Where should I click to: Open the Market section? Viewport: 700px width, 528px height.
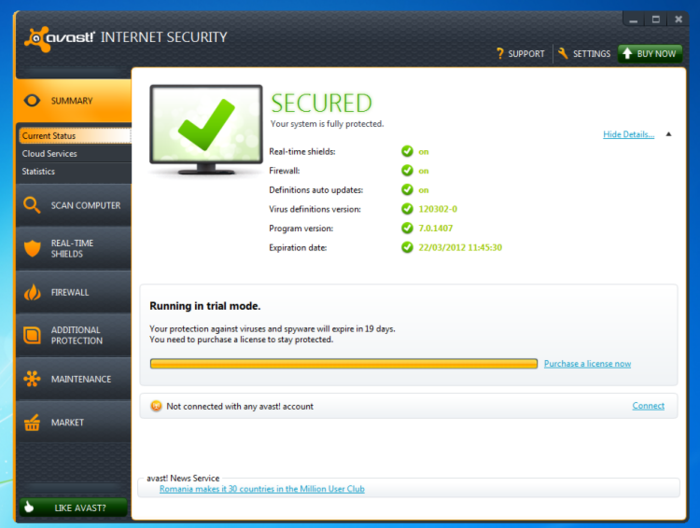pos(73,422)
